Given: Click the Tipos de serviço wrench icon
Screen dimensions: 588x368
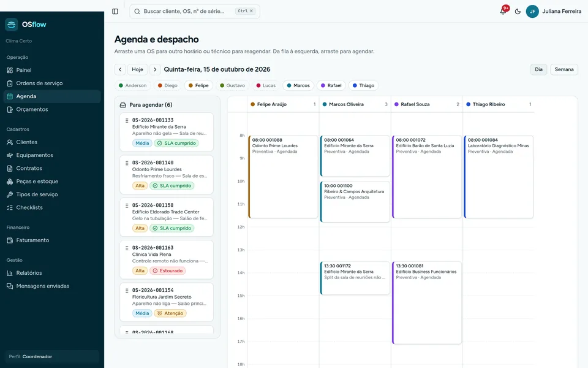Looking at the screenshot, I should (x=10, y=194).
